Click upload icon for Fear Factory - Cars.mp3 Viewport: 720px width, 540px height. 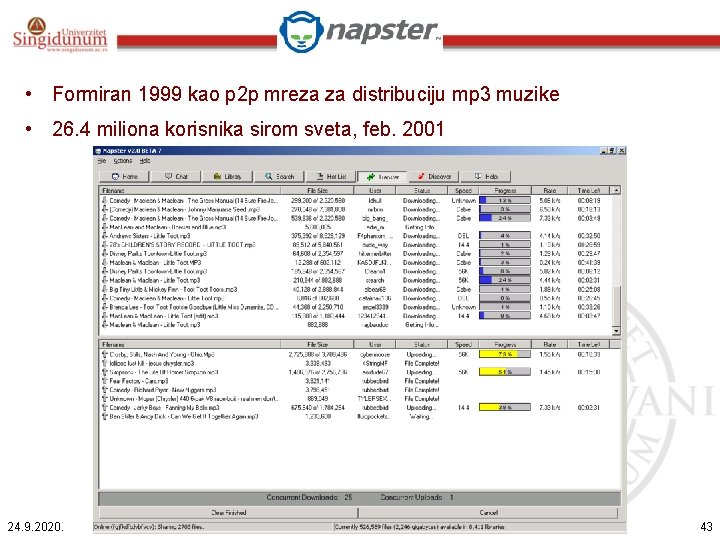[x=105, y=381]
